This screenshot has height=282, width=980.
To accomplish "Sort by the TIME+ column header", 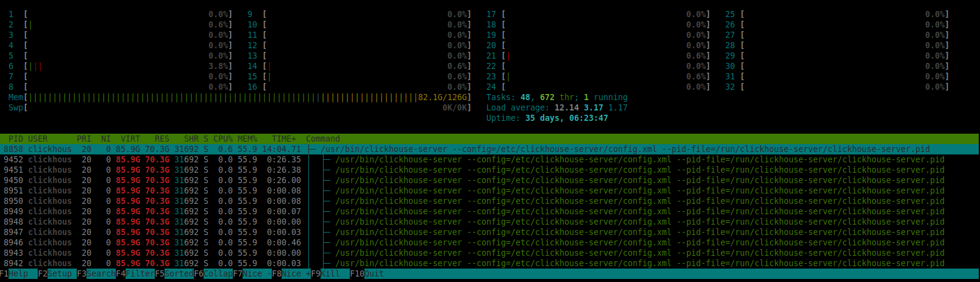I will (284, 139).
